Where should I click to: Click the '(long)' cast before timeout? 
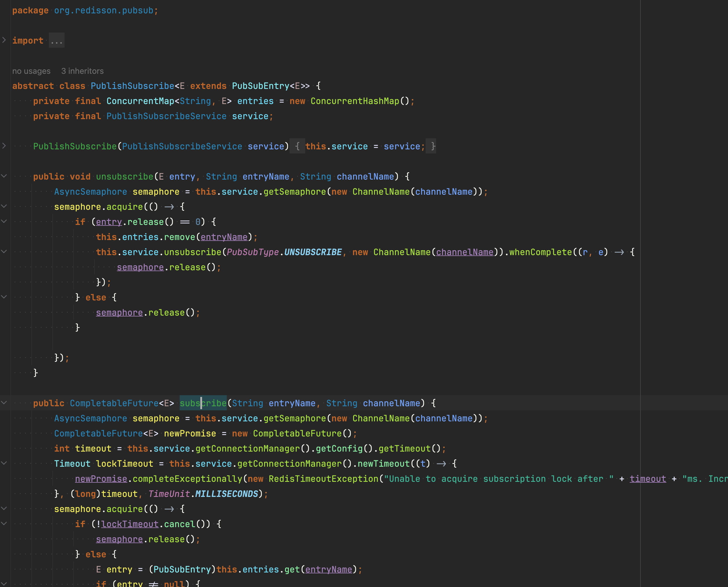click(x=85, y=494)
